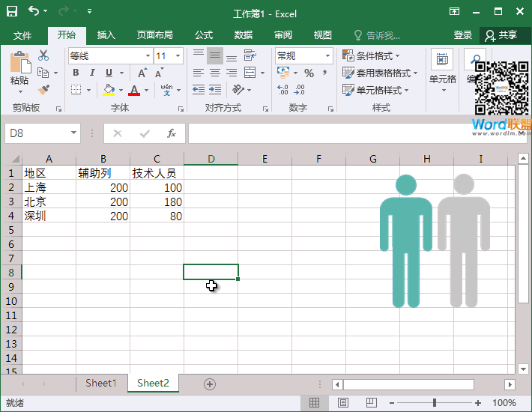Screen dimensions: 532x412
Task: Expand the 单元格 cells group
Action: (442, 72)
